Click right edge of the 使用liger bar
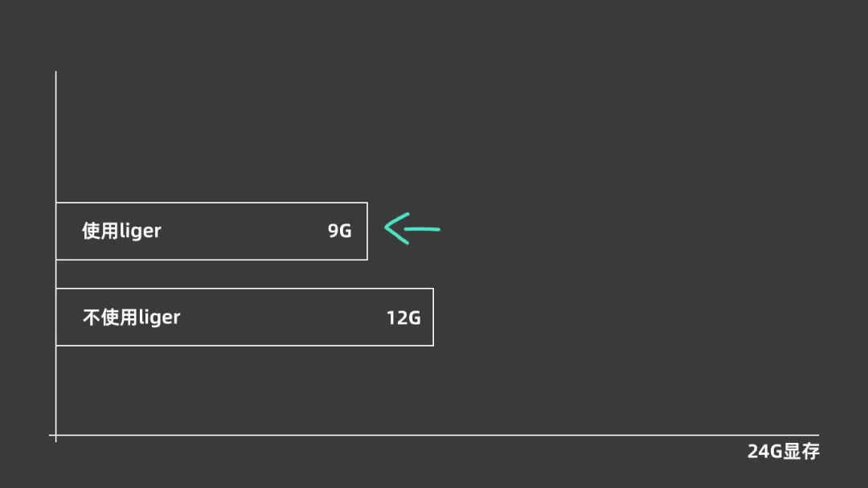The height and width of the screenshot is (488, 868). [367, 231]
